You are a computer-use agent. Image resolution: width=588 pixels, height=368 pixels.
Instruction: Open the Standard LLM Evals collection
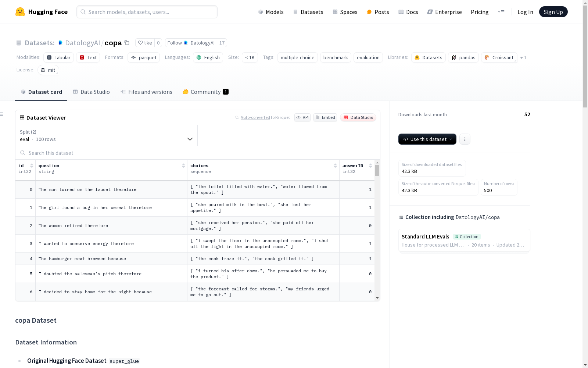pos(464,240)
